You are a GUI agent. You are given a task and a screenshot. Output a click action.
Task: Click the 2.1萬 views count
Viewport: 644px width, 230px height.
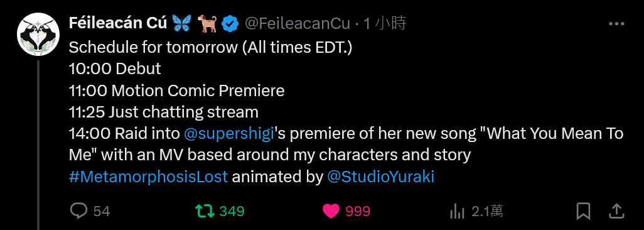(487, 212)
